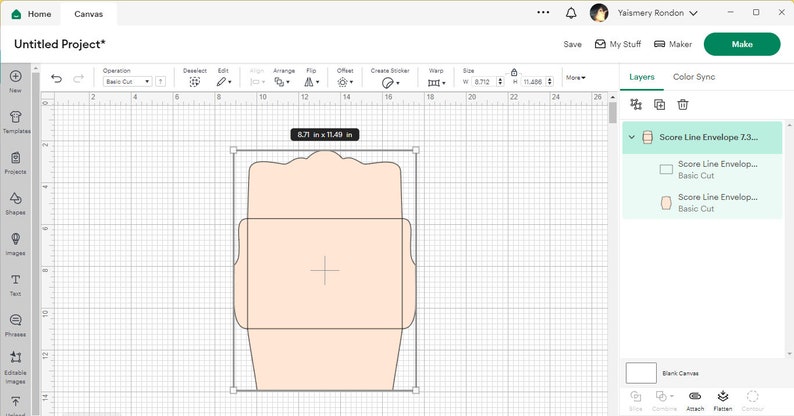Switch to the Color Sync tab

[694, 77]
